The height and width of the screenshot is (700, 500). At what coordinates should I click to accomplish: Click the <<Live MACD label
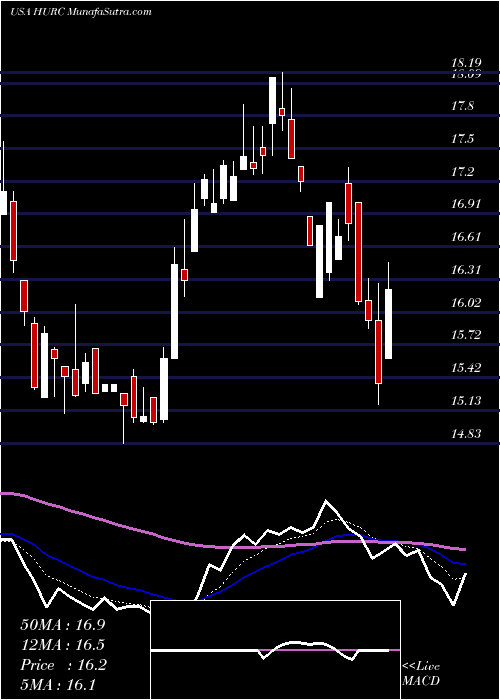coord(421,674)
